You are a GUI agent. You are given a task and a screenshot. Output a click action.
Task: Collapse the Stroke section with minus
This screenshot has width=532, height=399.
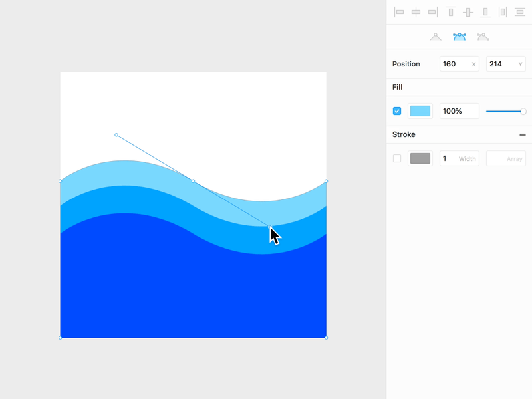pos(524,134)
